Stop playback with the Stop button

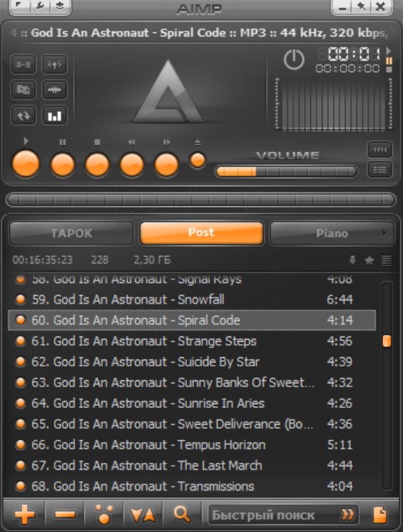(x=97, y=165)
